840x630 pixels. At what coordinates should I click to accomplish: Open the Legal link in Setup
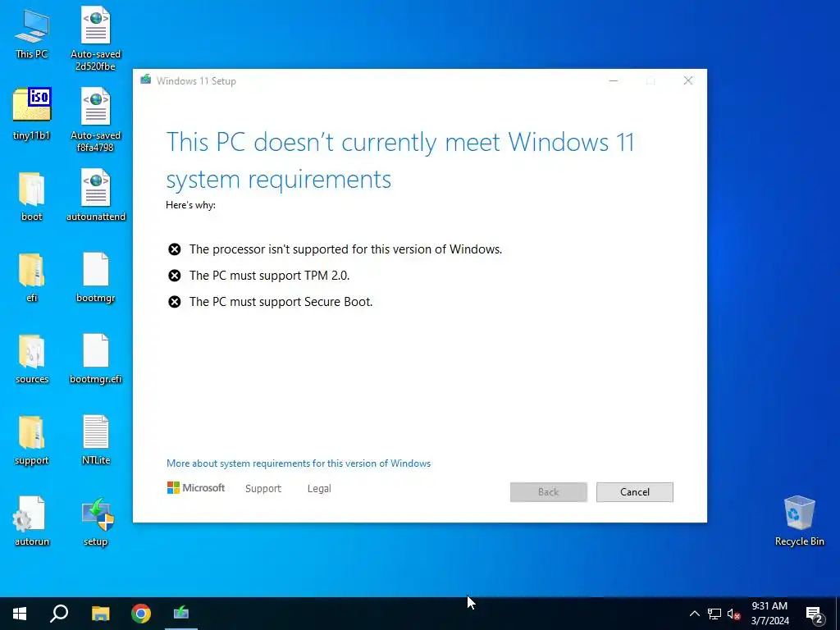(x=319, y=489)
